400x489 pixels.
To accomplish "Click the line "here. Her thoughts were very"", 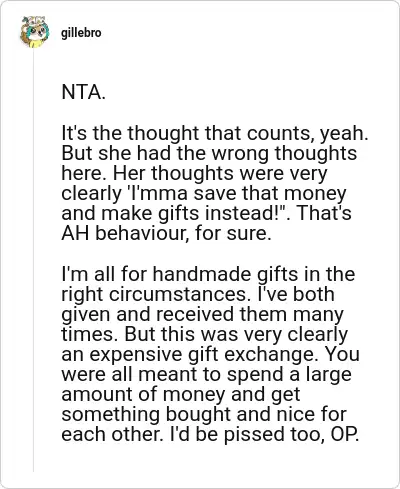I will (194, 173).
